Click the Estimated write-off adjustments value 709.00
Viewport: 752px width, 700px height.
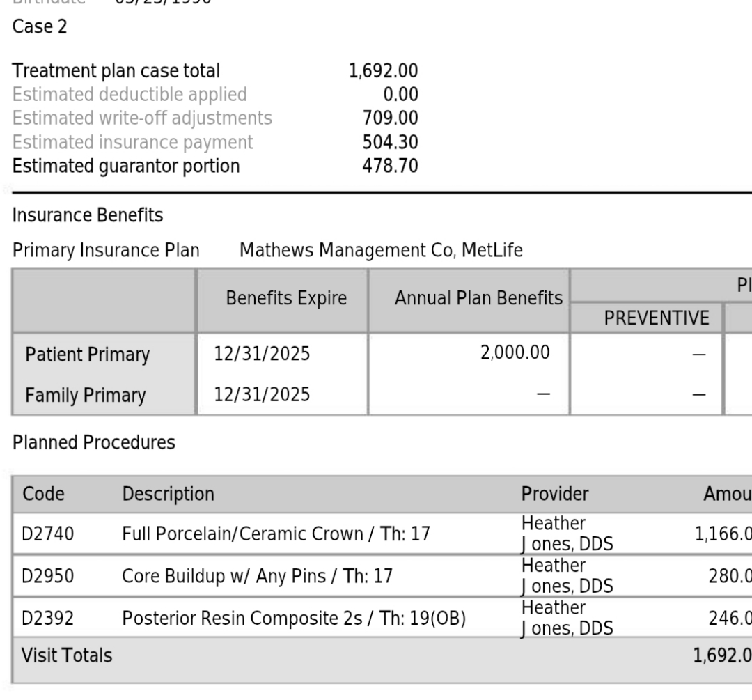391,118
